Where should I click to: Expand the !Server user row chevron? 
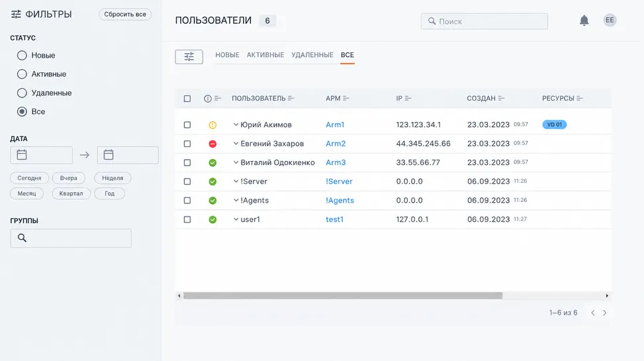(236, 181)
